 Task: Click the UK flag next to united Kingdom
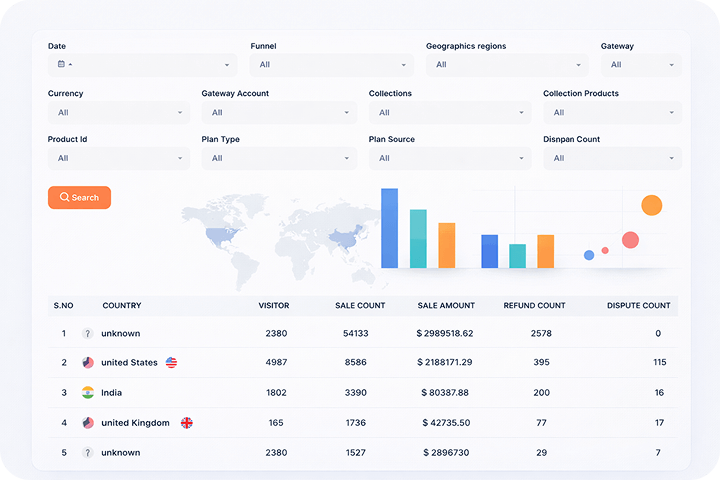pos(186,423)
